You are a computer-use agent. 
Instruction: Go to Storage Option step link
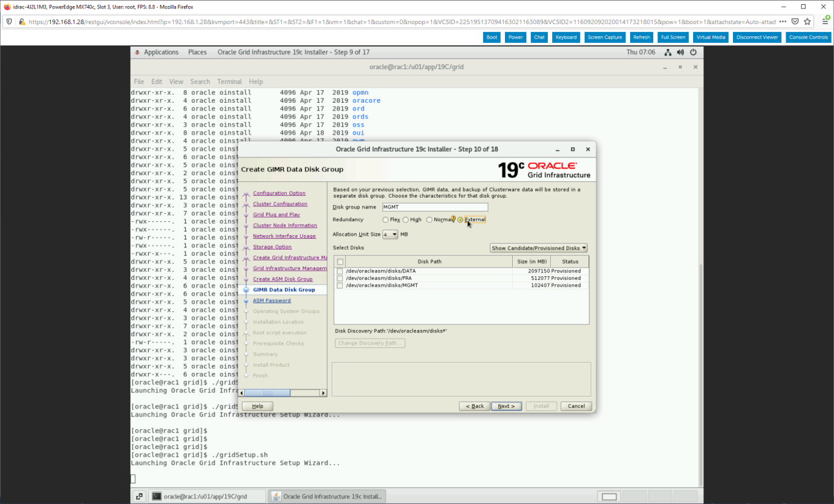[272, 247]
